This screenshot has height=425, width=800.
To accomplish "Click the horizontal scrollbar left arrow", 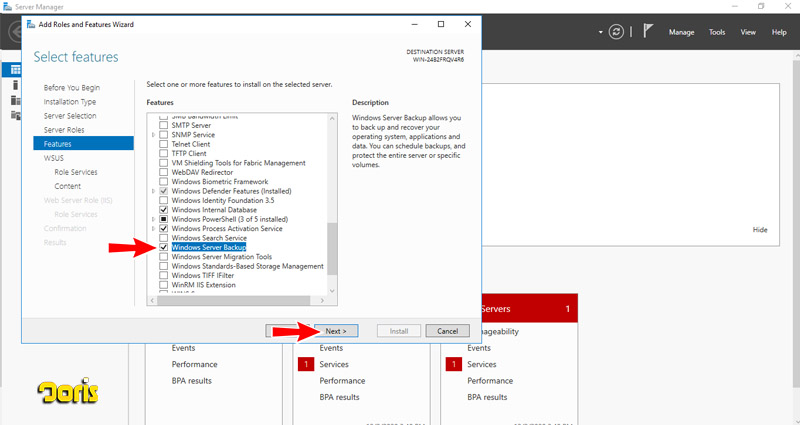I will (152, 301).
